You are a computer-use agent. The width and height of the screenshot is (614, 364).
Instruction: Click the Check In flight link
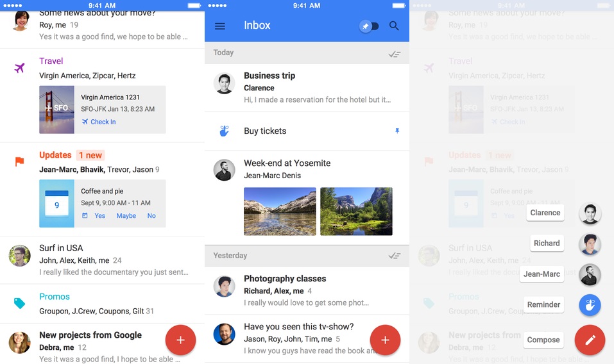coord(103,122)
